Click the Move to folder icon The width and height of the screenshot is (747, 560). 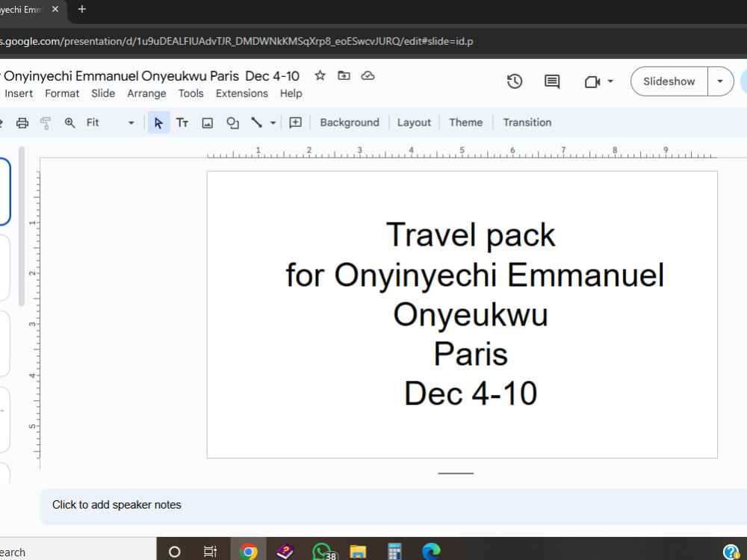(x=344, y=75)
